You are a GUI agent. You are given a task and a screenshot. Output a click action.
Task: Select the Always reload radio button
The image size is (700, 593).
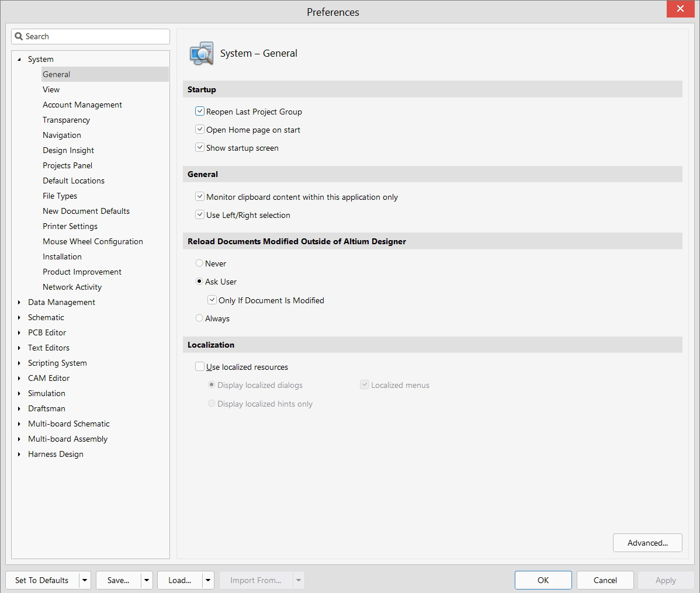pos(199,318)
